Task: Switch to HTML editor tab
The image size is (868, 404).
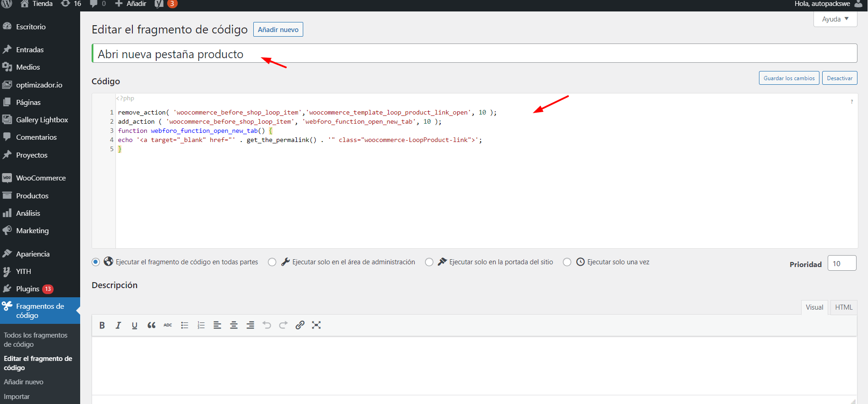Action: point(844,307)
